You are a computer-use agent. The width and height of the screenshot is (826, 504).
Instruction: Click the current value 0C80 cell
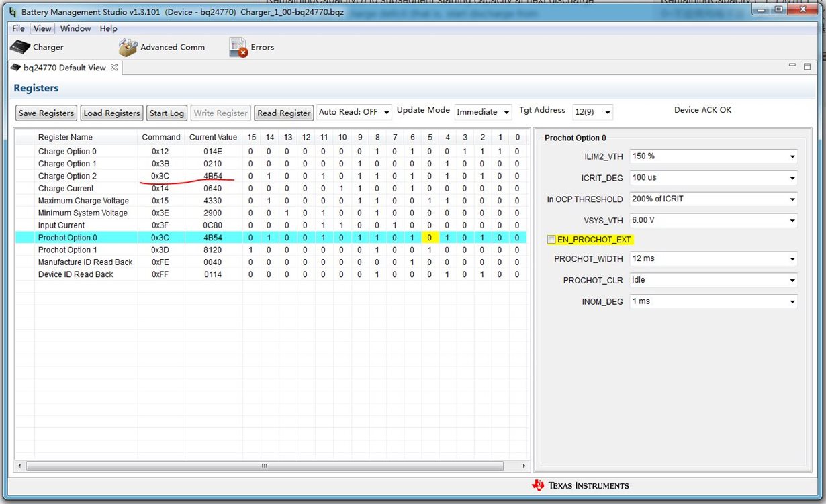tap(213, 225)
